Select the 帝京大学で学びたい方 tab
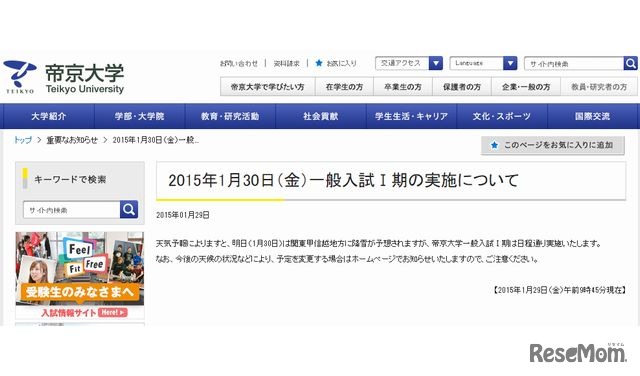Viewport: 640px width, 376px height. [267, 87]
